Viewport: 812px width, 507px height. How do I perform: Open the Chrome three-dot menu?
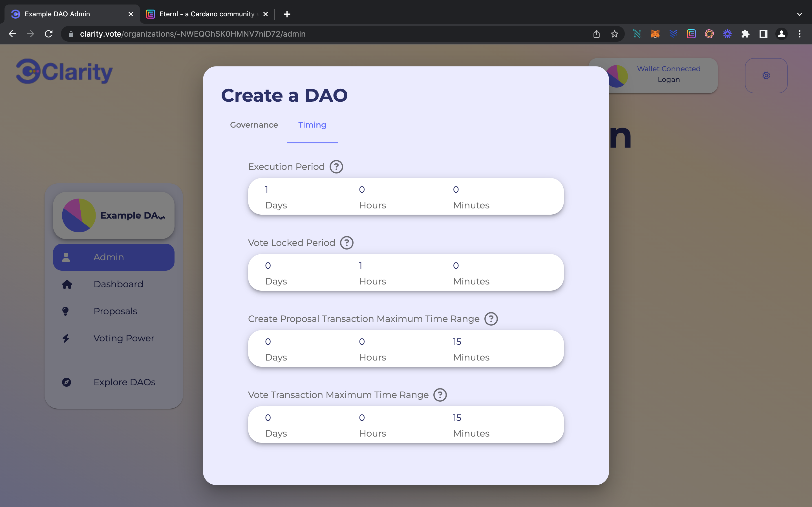pyautogui.click(x=799, y=34)
